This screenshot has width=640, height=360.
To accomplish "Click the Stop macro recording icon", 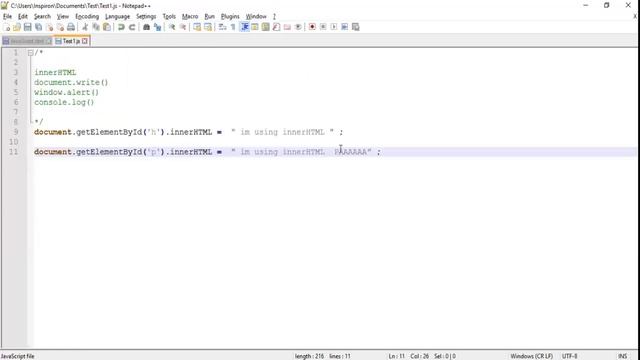I will 323,27.
